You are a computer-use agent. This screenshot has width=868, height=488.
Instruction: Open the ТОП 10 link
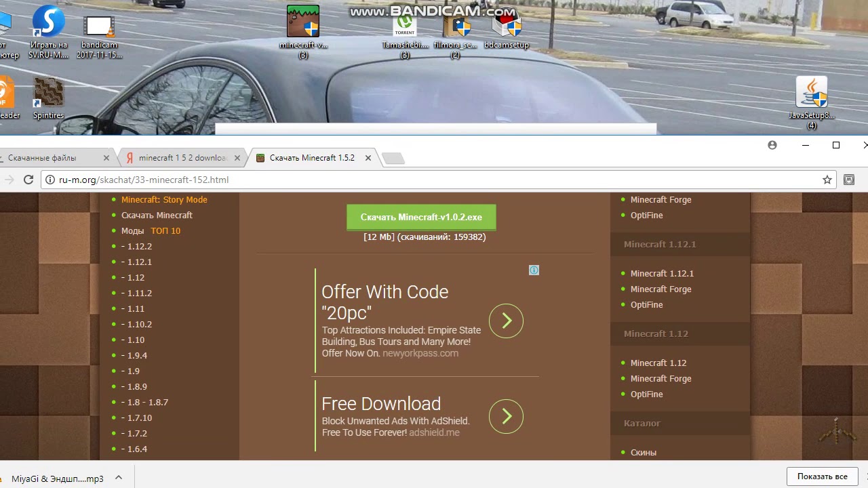click(165, 230)
